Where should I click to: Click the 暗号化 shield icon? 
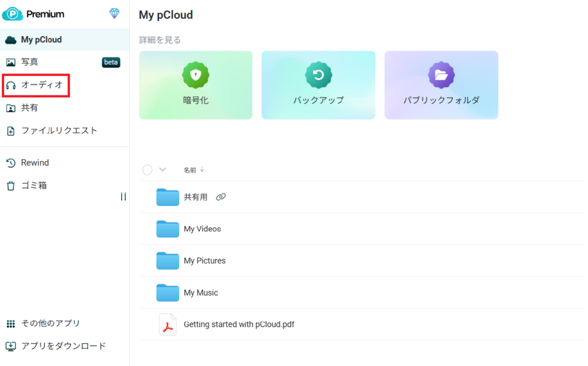click(196, 75)
